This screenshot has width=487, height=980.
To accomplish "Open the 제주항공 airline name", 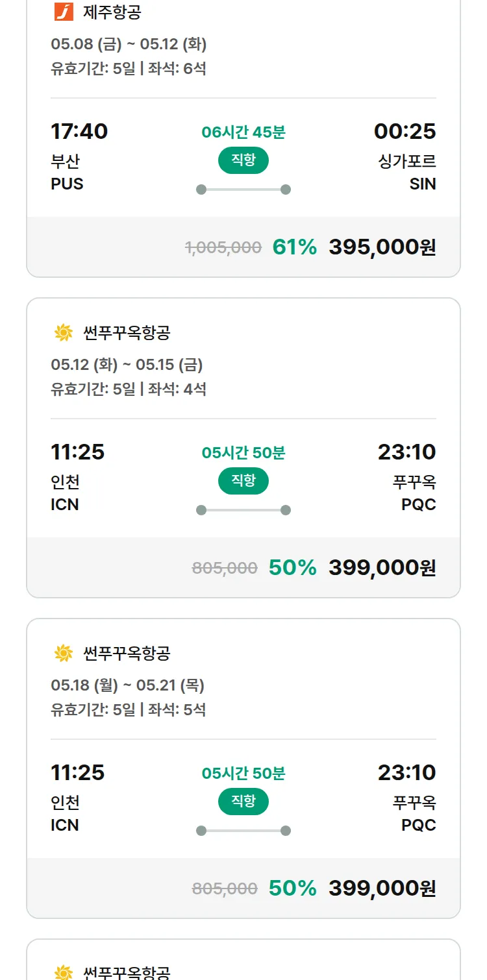I will click(112, 12).
